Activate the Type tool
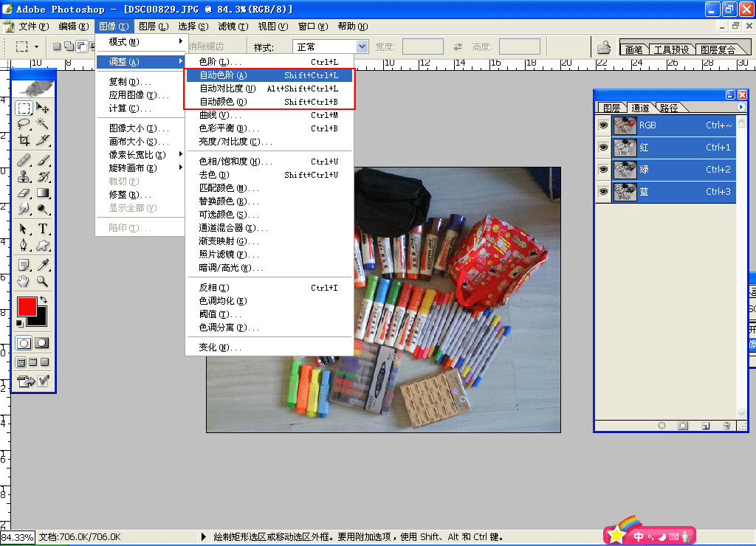 [x=42, y=229]
